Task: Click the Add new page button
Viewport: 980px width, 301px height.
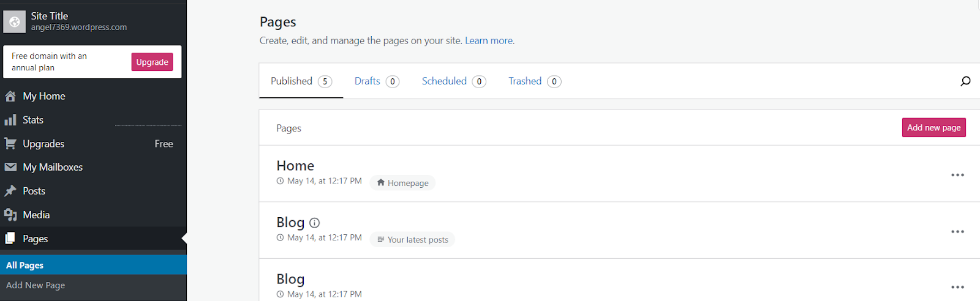Action: tap(933, 127)
